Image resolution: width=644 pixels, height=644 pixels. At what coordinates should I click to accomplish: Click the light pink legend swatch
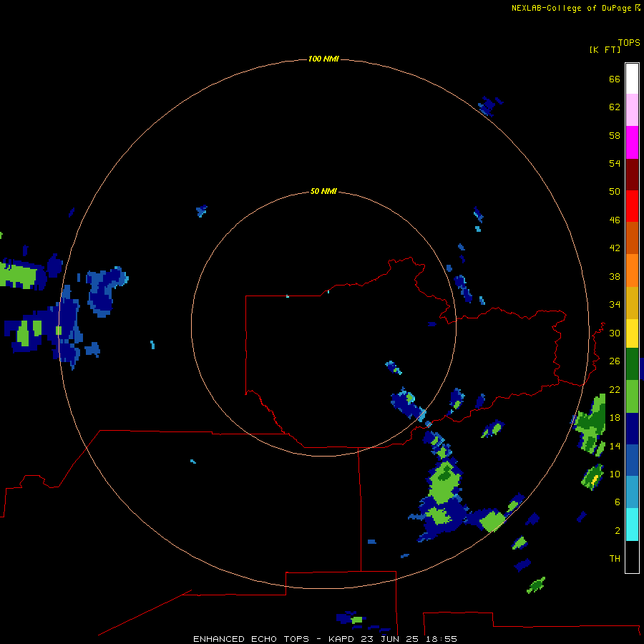[632, 110]
